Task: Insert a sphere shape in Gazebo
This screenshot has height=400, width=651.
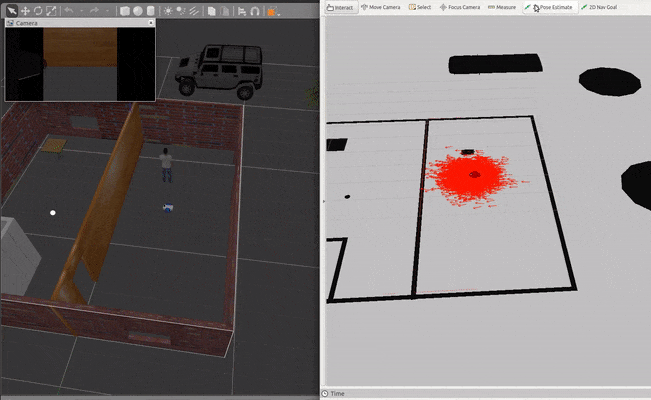Action: coord(138,11)
